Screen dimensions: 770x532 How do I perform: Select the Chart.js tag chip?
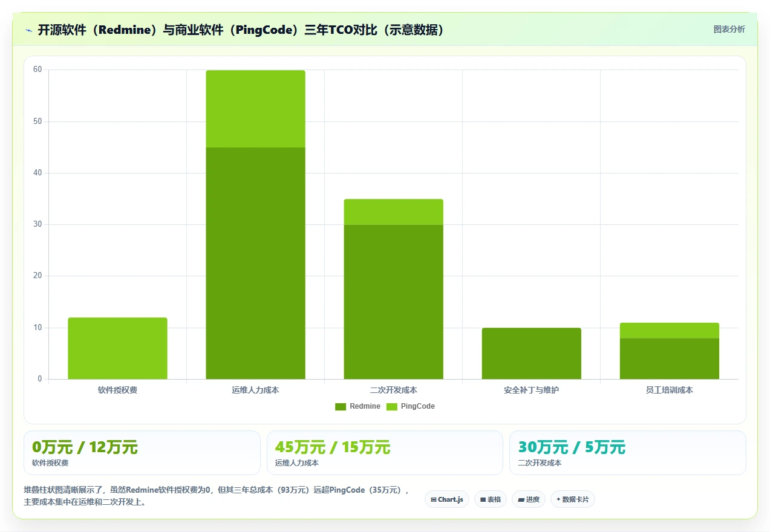446,499
